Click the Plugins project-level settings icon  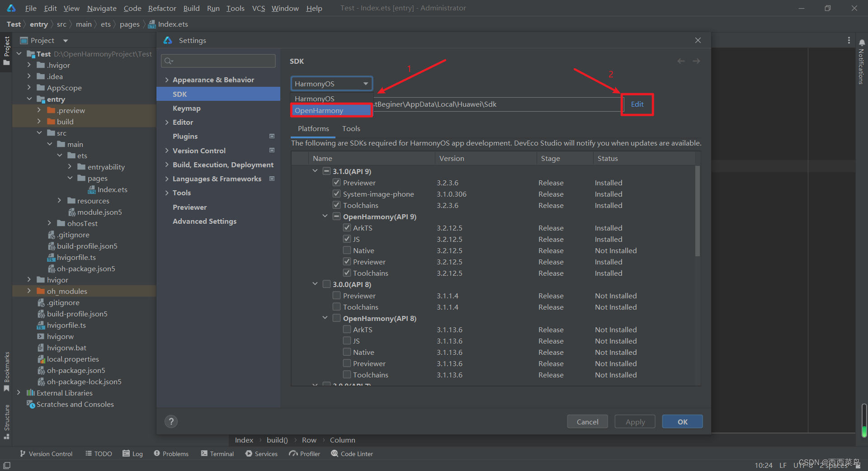272,136
